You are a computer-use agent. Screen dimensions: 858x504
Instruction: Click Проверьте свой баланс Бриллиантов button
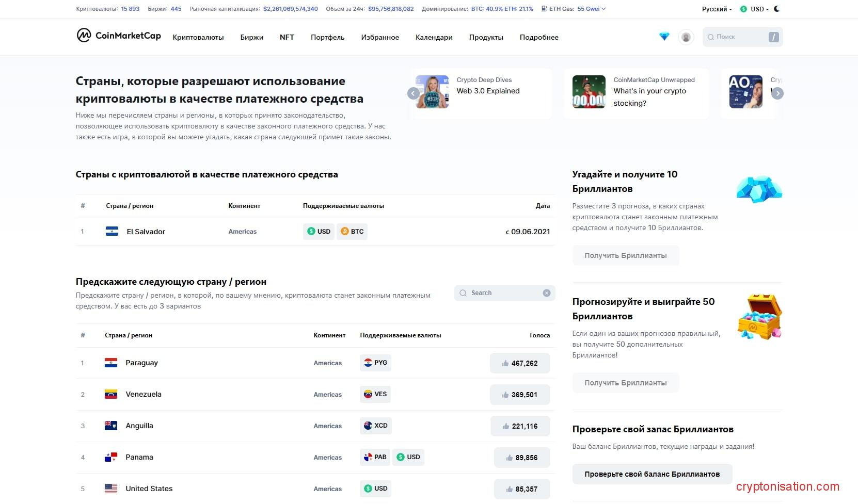point(652,474)
